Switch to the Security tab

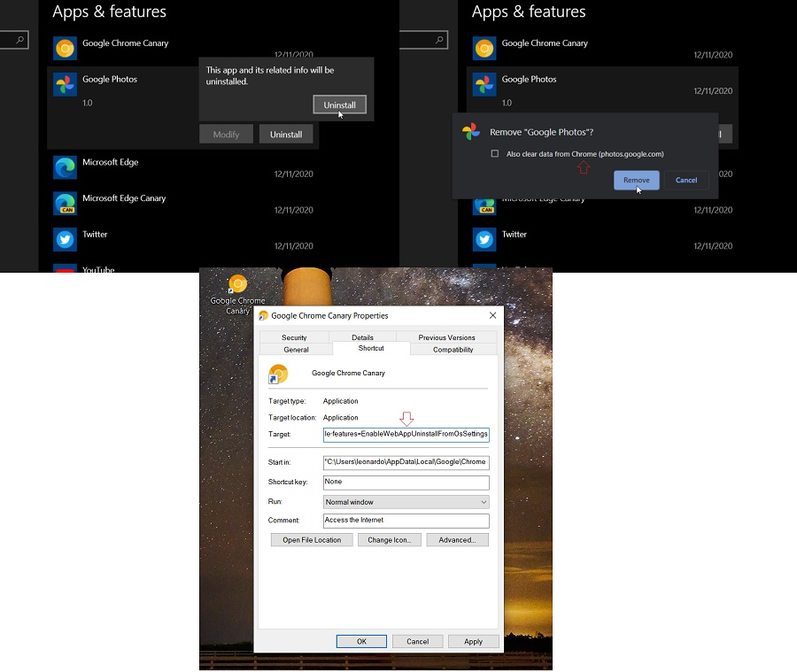tap(294, 337)
